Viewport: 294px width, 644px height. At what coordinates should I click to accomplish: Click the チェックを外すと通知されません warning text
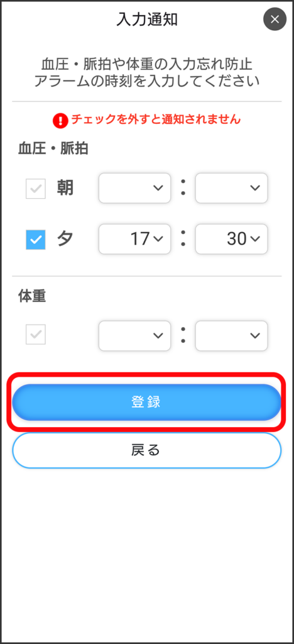tap(156, 119)
